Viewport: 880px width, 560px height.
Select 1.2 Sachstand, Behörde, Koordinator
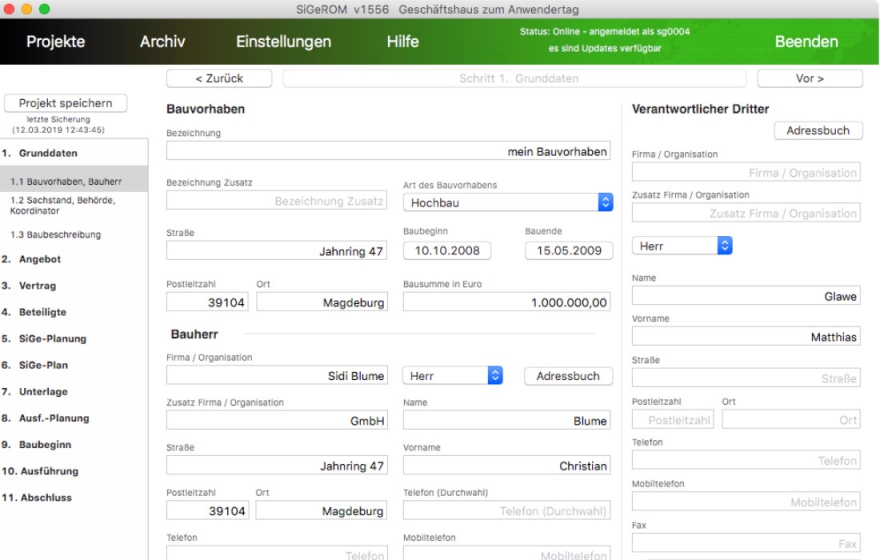click(x=63, y=205)
